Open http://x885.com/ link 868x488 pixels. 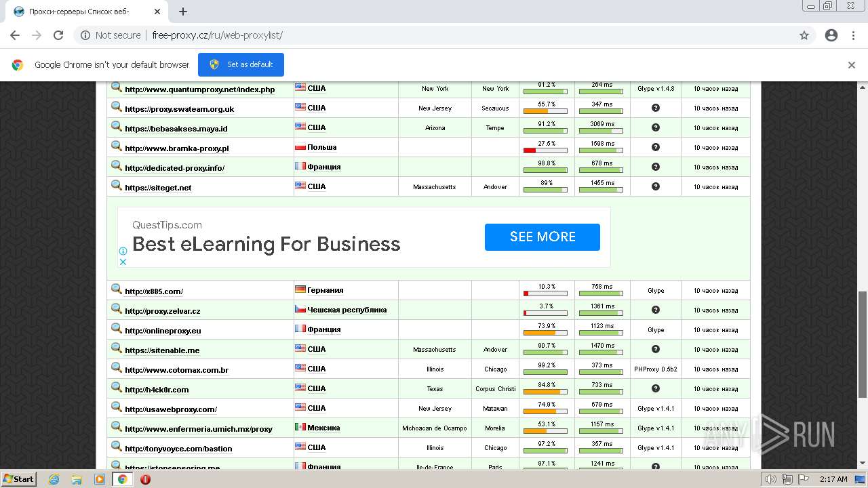(154, 291)
